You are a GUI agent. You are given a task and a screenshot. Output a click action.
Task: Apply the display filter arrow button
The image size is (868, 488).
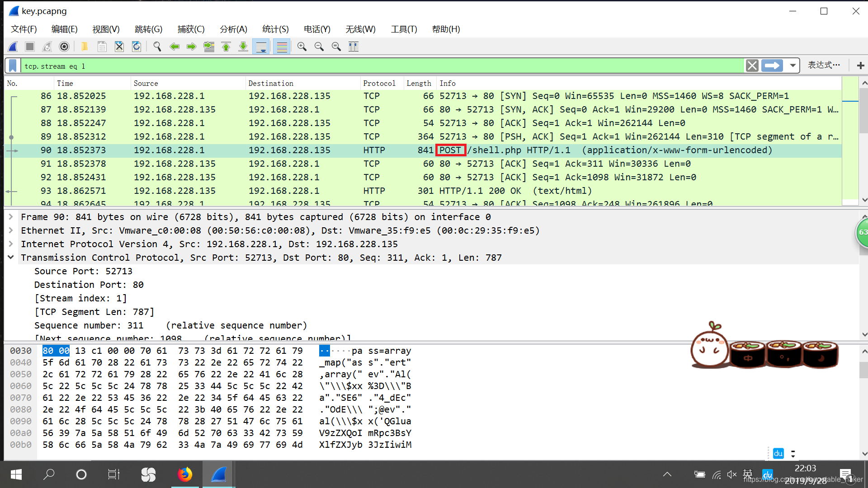click(x=772, y=66)
